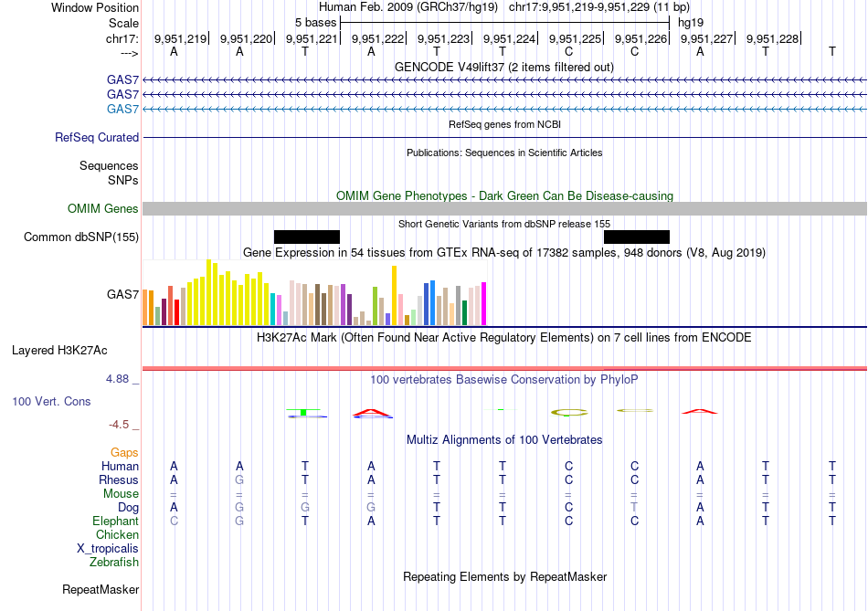
Task: Click the Zebrafish alignment row label
Action: tap(114, 562)
